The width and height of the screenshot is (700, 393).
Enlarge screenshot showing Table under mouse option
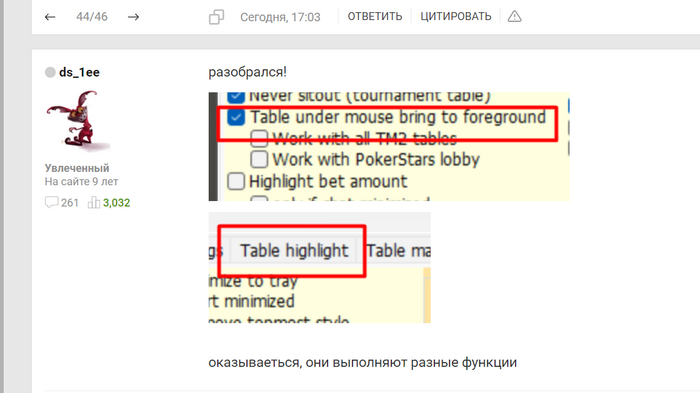[389, 146]
